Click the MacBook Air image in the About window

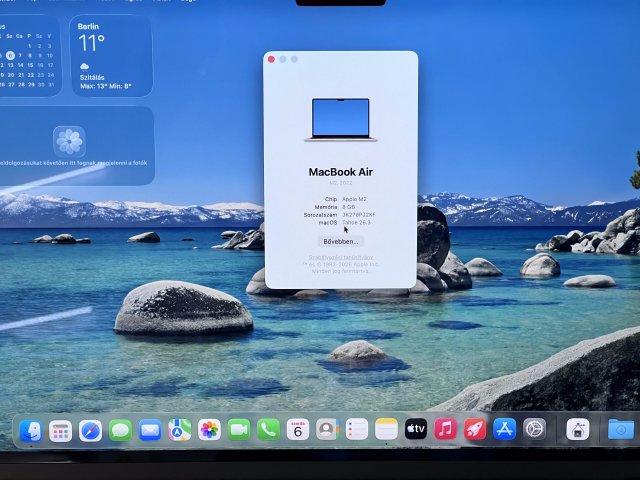[340, 120]
